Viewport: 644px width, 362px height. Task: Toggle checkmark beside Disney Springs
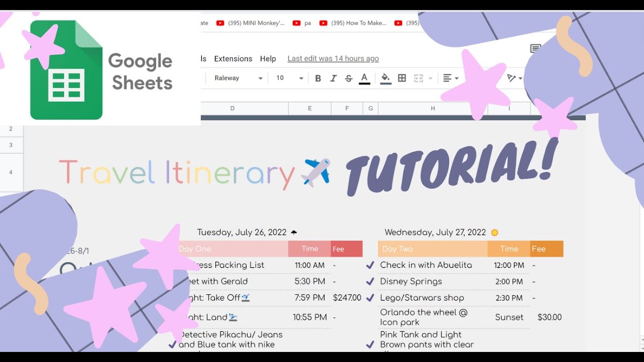click(370, 282)
